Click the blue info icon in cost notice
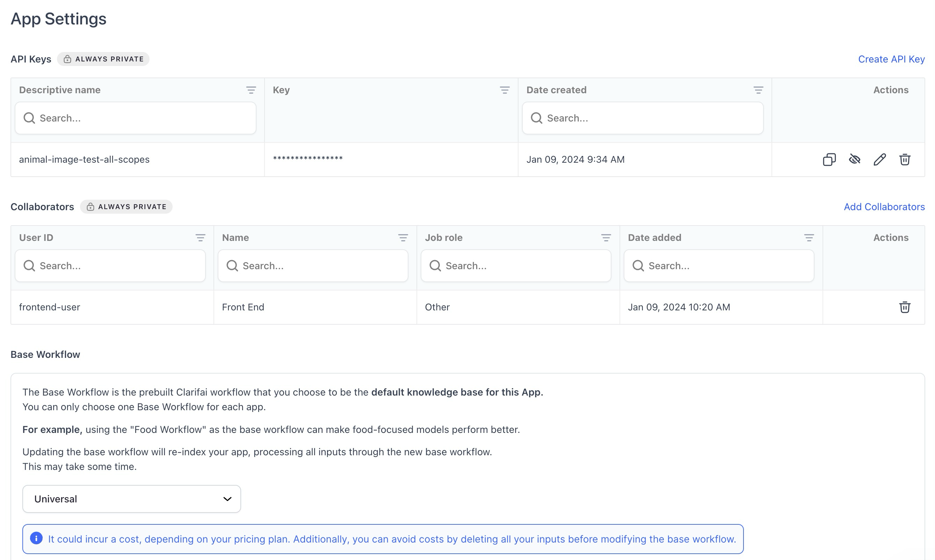Image resolution: width=935 pixels, height=560 pixels. pos(36,538)
